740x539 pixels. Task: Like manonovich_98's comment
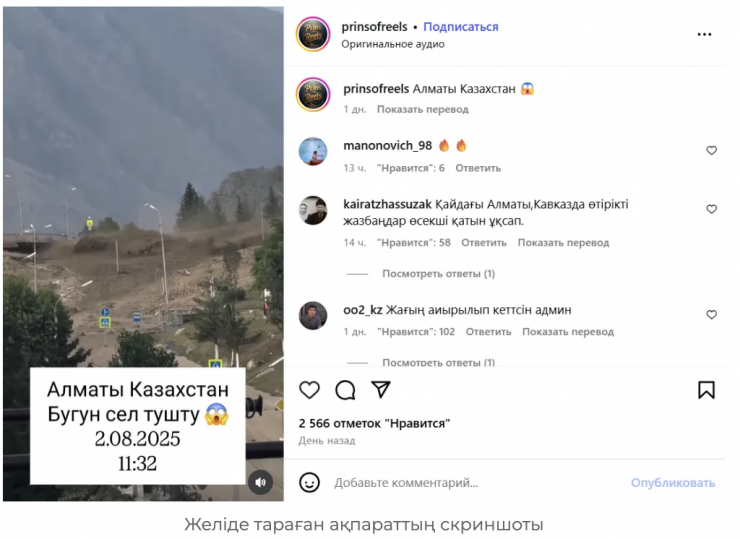point(711,151)
